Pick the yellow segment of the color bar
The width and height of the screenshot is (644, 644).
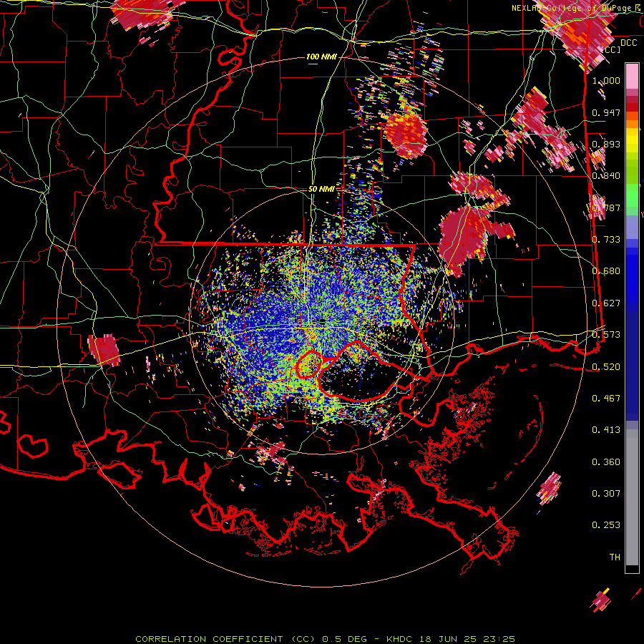632,141
